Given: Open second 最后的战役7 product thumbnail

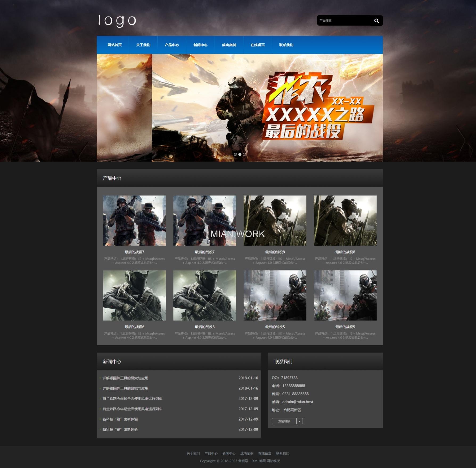Looking at the screenshot, I should (205, 221).
